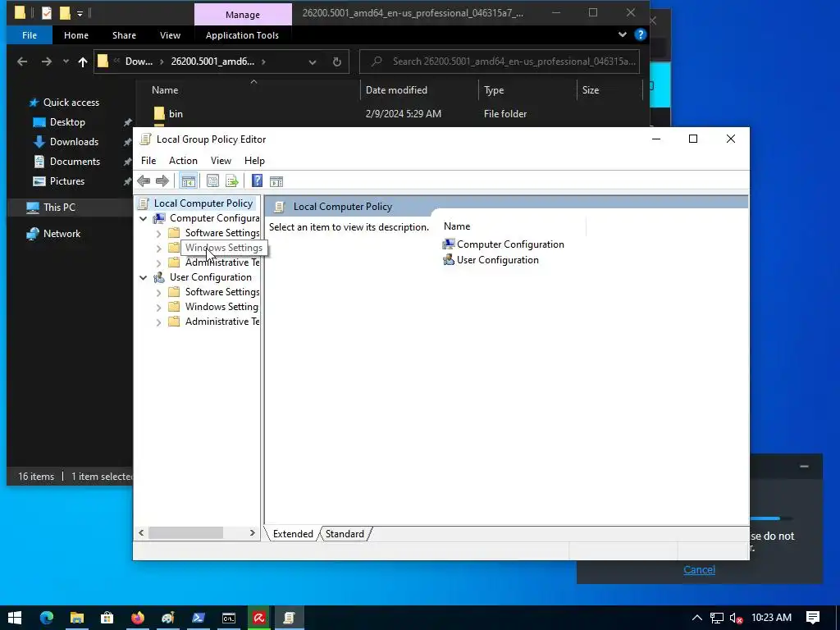The height and width of the screenshot is (630, 840).
Task: Click Network in File Explorer sidebar
Action: 62,234
